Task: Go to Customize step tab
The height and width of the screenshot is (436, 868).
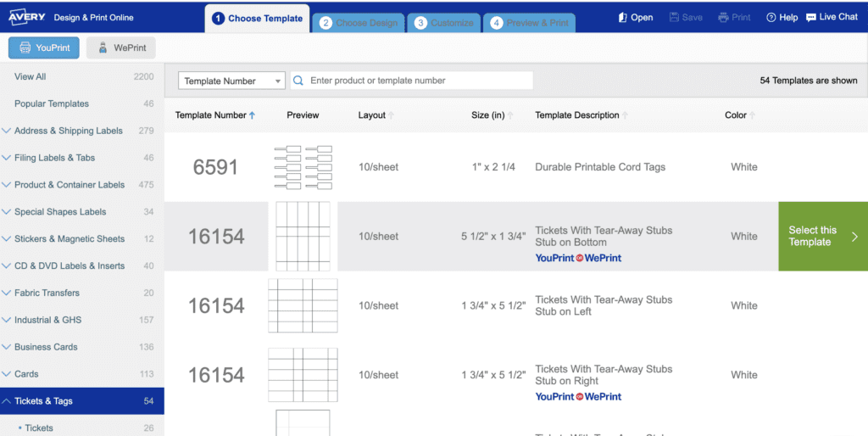Action: tap(444, 23)
